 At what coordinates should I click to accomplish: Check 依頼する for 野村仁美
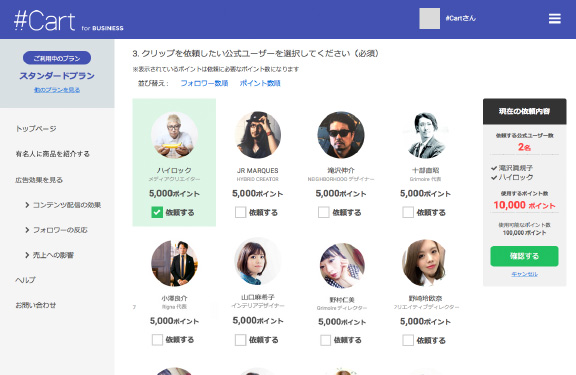point(325,340)
